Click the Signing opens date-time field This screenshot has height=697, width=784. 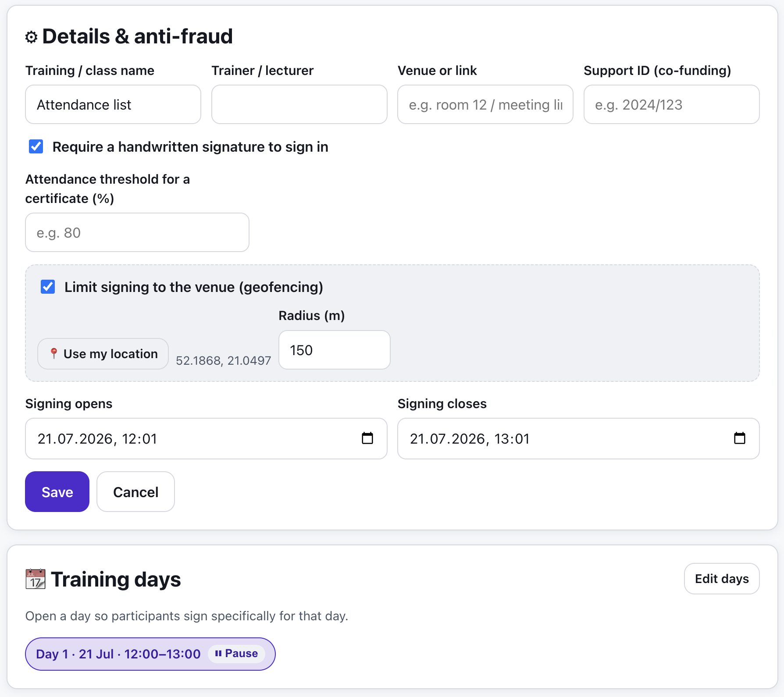point(206,438)
